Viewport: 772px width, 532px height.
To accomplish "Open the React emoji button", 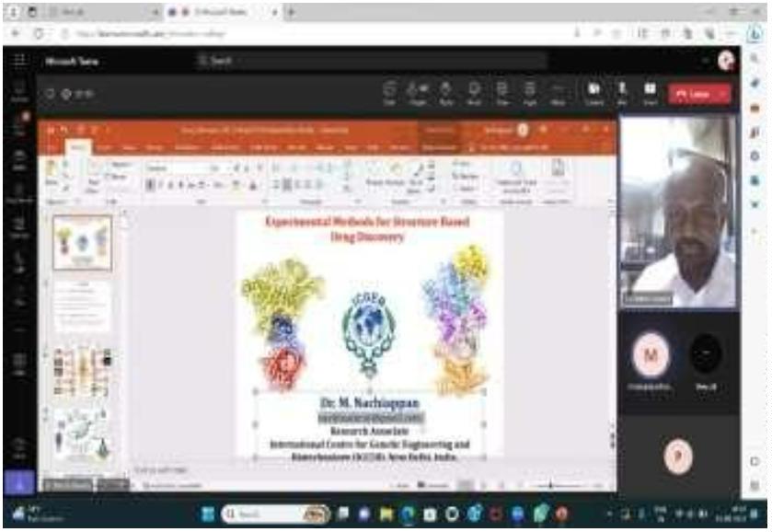I will pyautogui.click(x=476, y=94).
